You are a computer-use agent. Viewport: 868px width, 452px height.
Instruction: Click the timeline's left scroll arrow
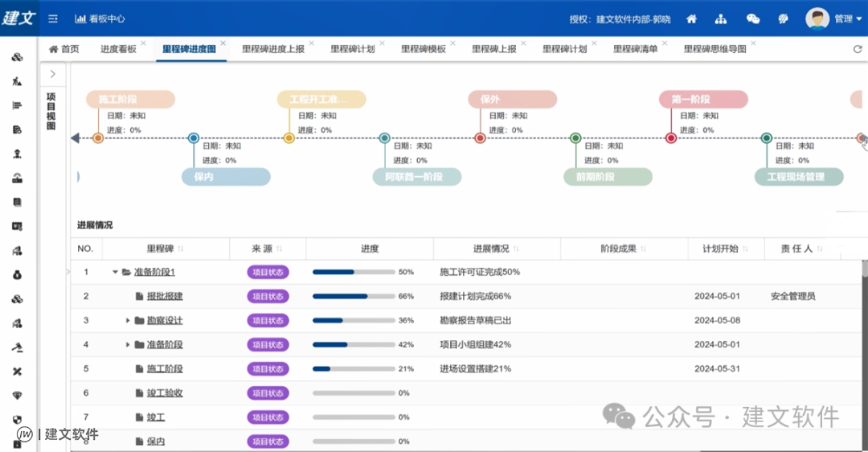[75, 138]
